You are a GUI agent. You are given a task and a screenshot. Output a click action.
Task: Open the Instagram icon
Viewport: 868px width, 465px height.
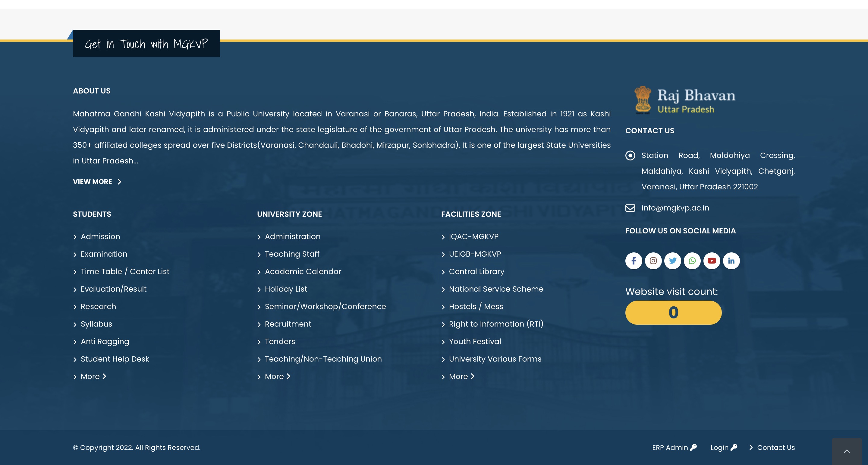click(653, 260)
